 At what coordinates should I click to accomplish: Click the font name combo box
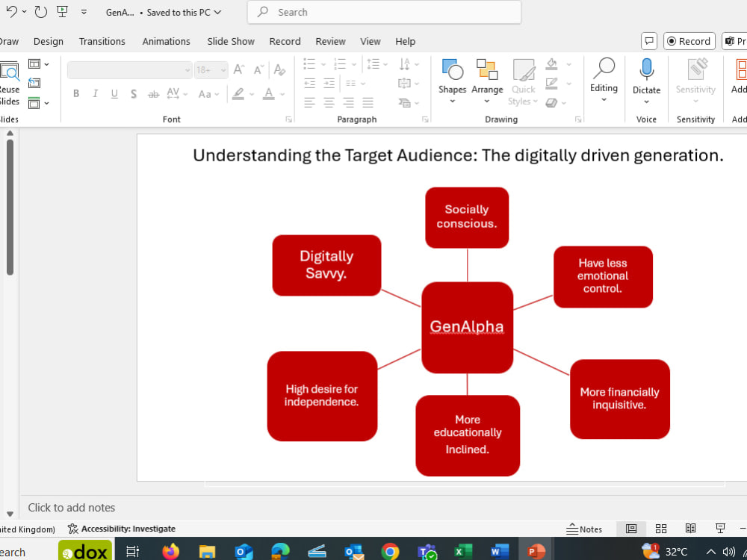pyautogui.click(x=129, y=70)
